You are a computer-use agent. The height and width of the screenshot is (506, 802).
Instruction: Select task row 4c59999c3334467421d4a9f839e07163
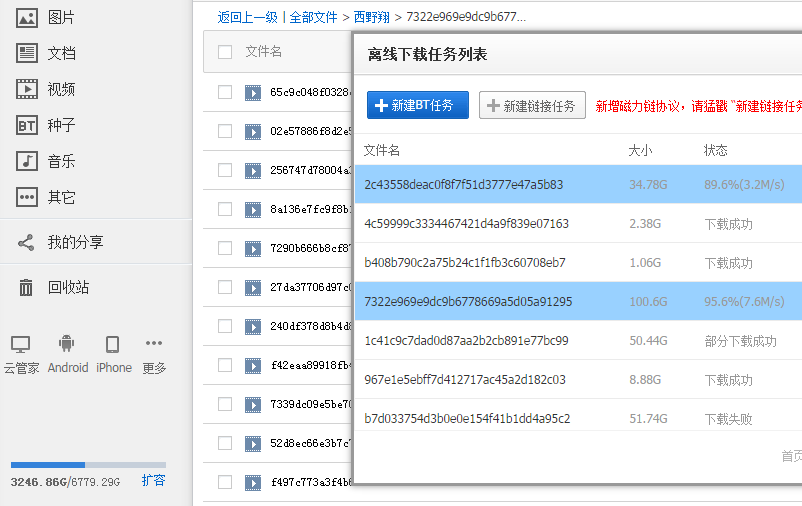click(466, 224)
